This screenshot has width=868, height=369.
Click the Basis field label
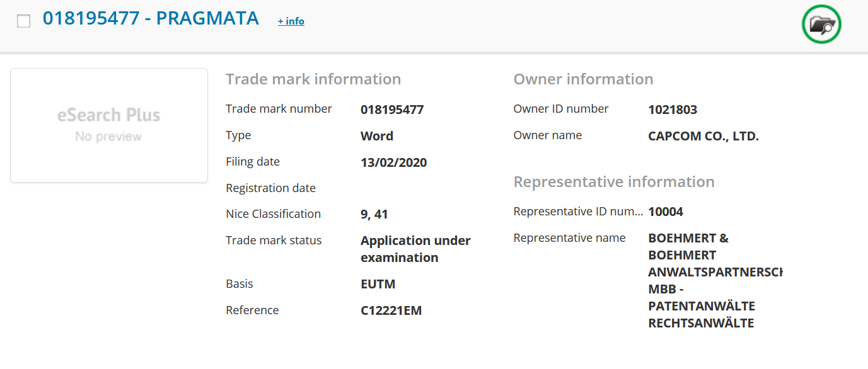tap(240, 284)
